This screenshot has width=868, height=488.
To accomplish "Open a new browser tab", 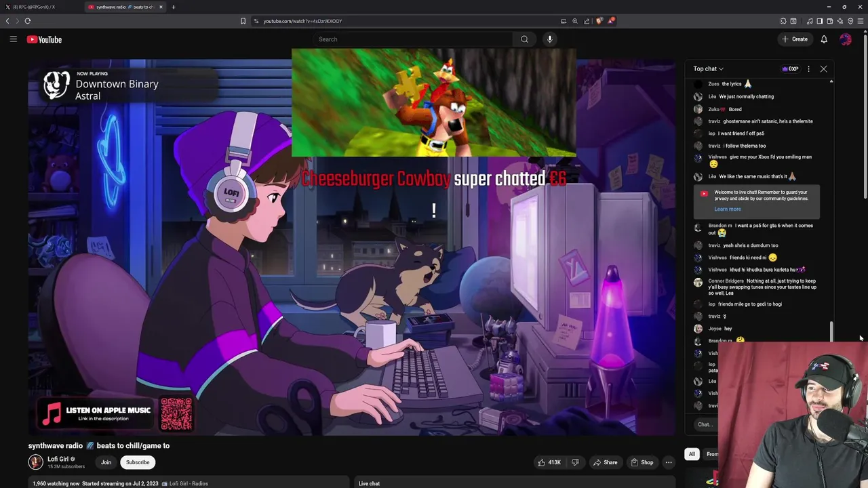I will [x=173, y=7].
